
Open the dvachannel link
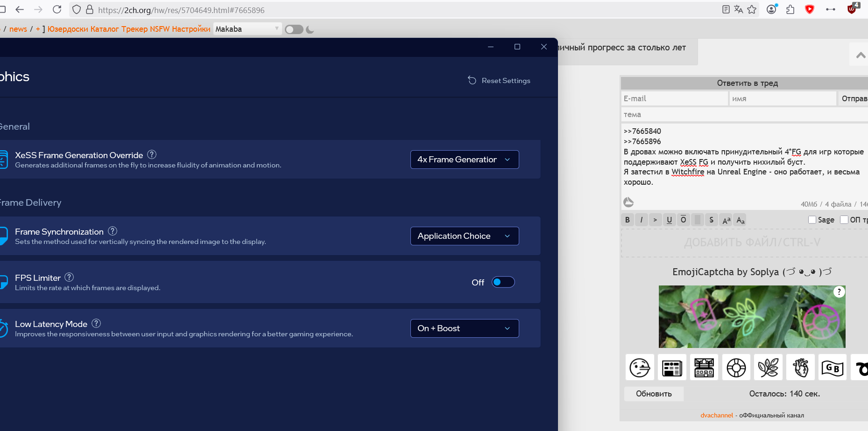point(717,415)
